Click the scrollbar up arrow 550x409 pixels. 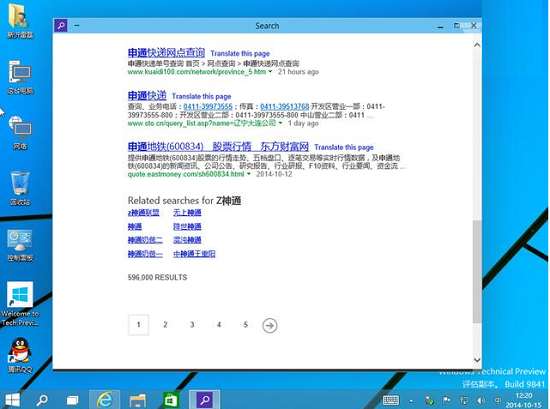click(x=477, y=45)
